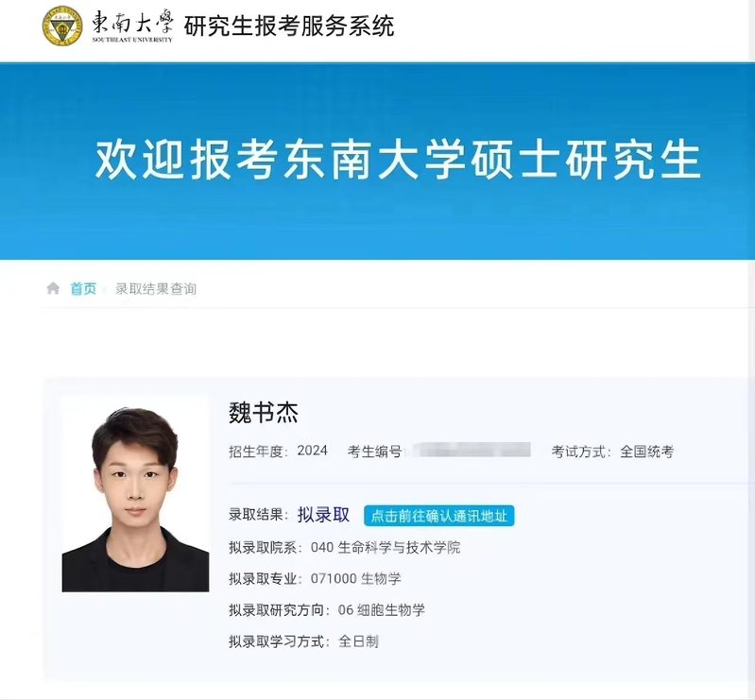Screen dimensions: 755x700
Task: Select the 录取结果查询 breadcrumb item
Action: 156,289
